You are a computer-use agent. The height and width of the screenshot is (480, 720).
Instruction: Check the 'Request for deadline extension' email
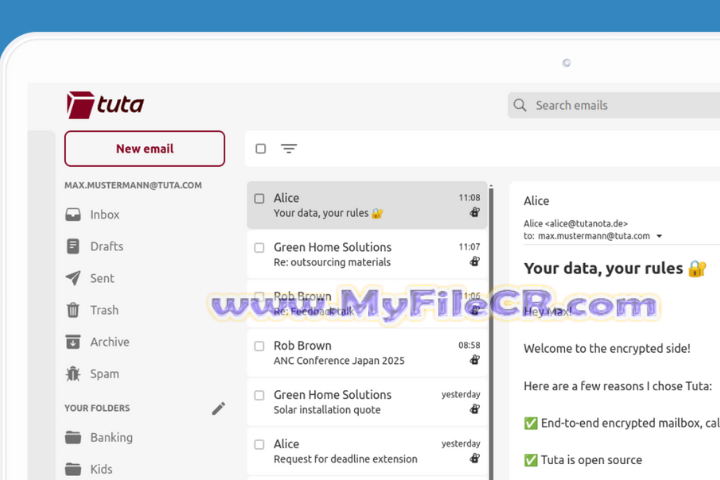259,444
